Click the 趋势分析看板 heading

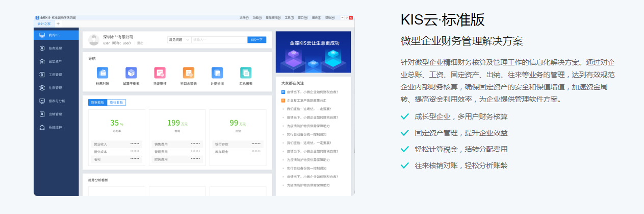[98, 180]
